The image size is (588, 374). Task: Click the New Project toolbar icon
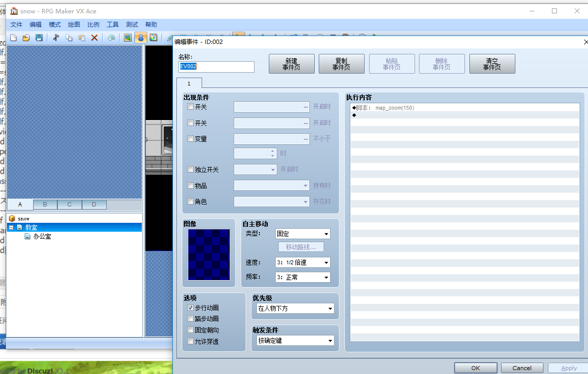pyautogui.click(x=13, y=38)
